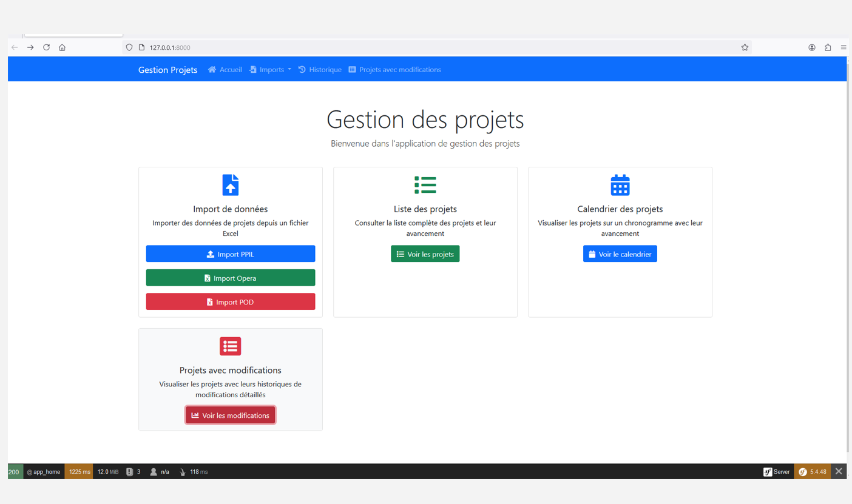The width and height of the screenshot is (852, 504).
Task: Go to Historique in the navbar
Action: click(320, 70)
